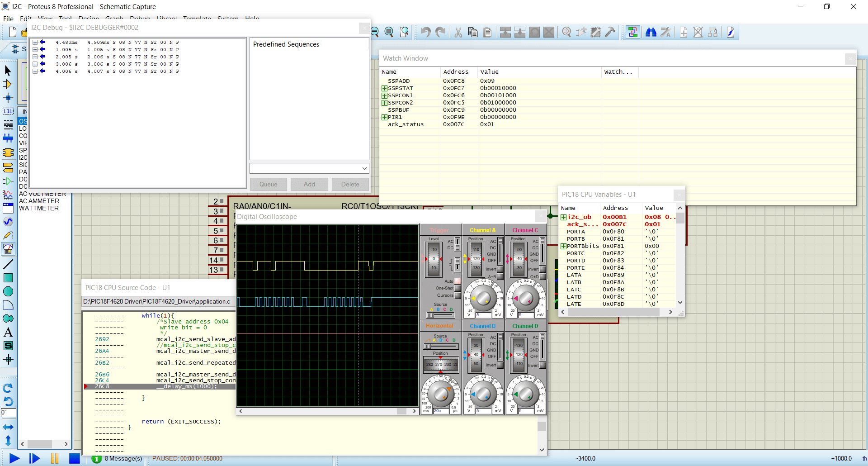The image size is (868, 466).
Task: Expand the i2c_ob variable entry
Action: click(563, 217)
